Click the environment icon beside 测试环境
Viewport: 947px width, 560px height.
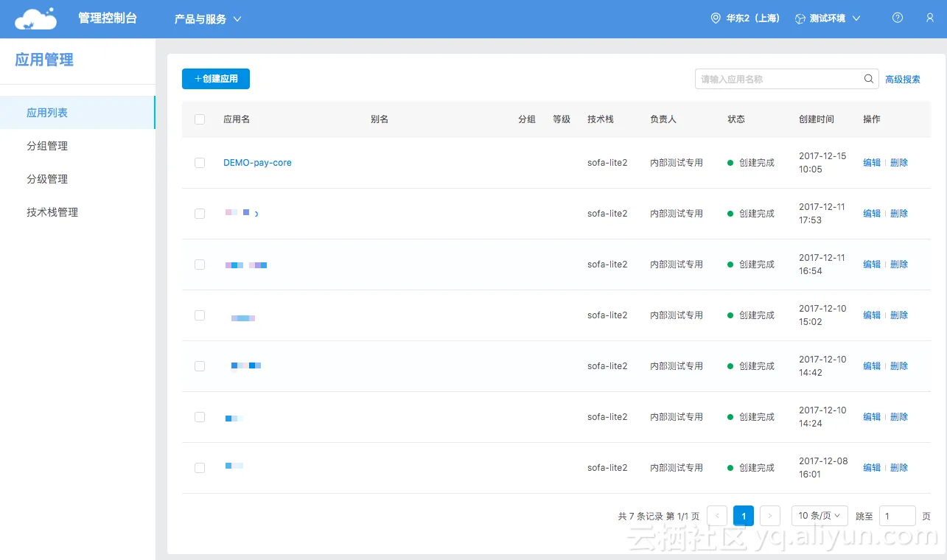coord(800,18)
